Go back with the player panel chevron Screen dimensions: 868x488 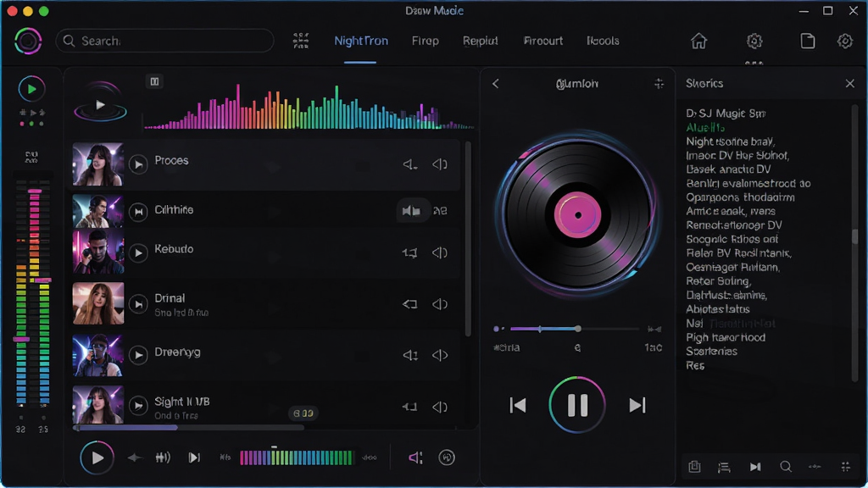pos(495,84)
